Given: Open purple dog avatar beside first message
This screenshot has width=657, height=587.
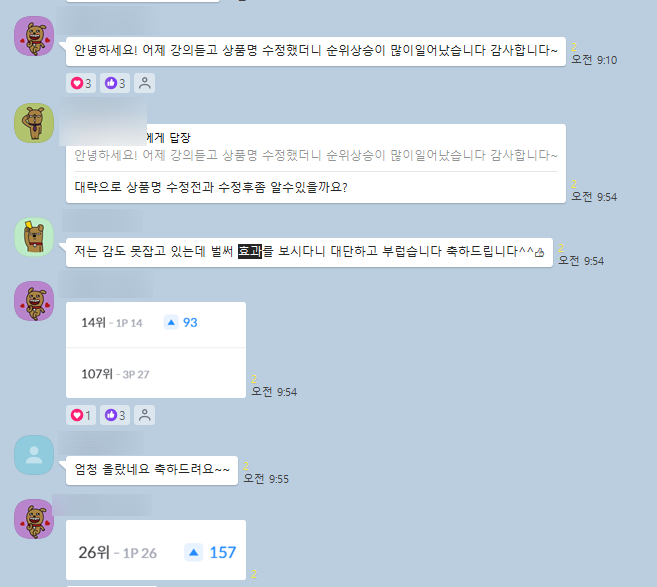Looking at the screenshot, I should point(34,36).
